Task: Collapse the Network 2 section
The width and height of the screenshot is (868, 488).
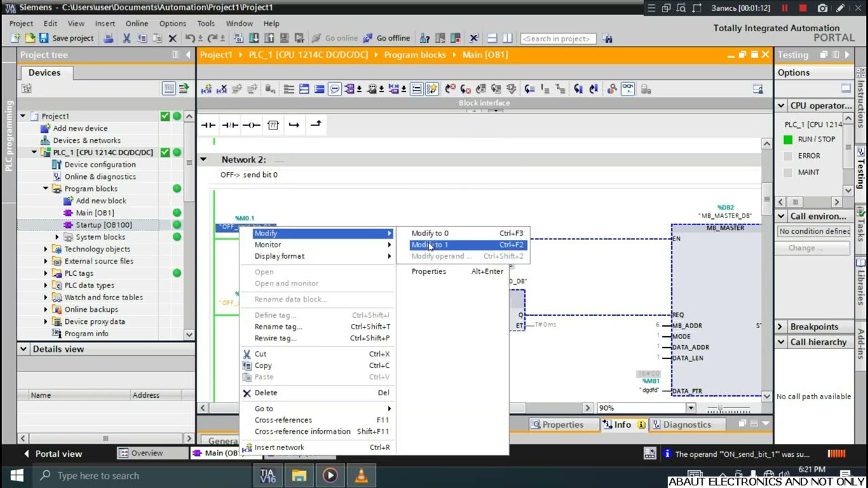Action: (203, 160)
